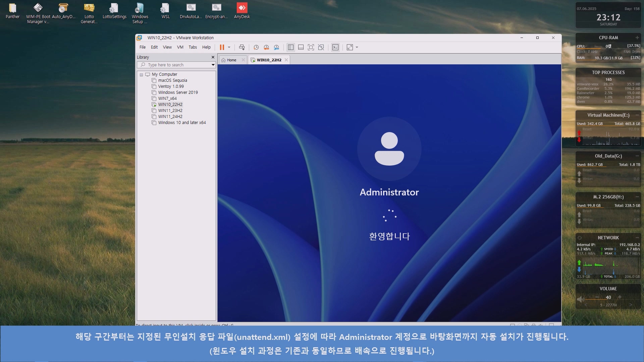The image size is (644, 362).
Task: Open the Edit menu
Action: 154,47
